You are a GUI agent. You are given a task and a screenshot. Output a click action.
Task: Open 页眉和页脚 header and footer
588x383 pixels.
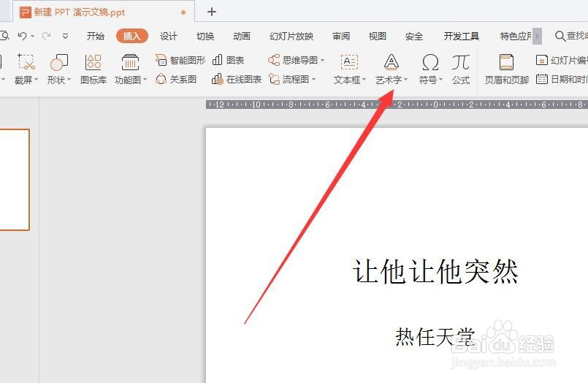507,69
